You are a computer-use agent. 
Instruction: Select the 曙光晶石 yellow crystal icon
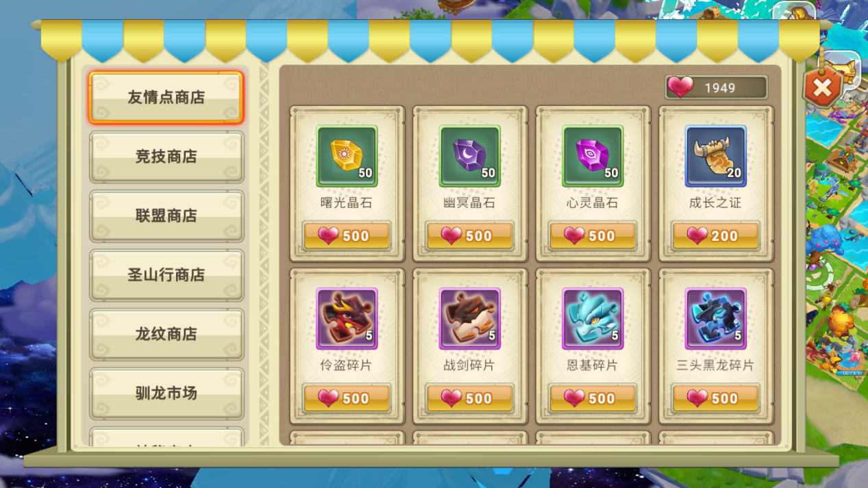coord(347,156)
